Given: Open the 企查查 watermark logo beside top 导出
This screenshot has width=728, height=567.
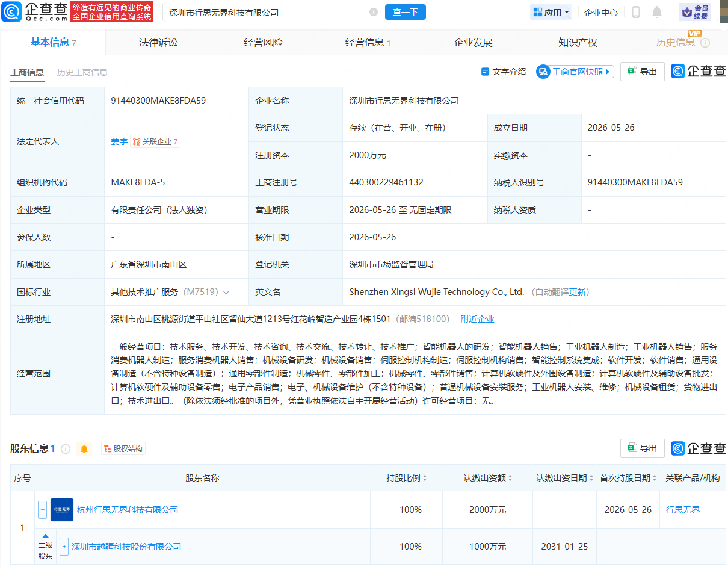Looking at the screenshot, I should coord(699,72).
